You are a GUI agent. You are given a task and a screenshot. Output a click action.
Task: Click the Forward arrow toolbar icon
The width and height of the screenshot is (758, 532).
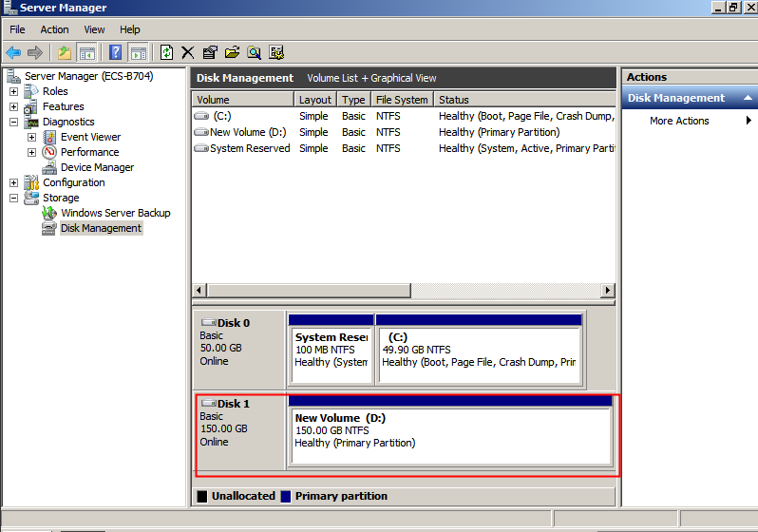tap(35, 52)
